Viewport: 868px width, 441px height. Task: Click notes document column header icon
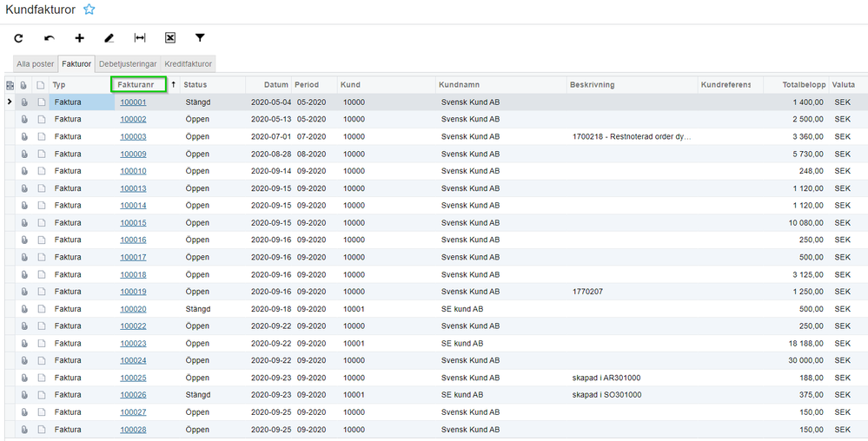41,85
